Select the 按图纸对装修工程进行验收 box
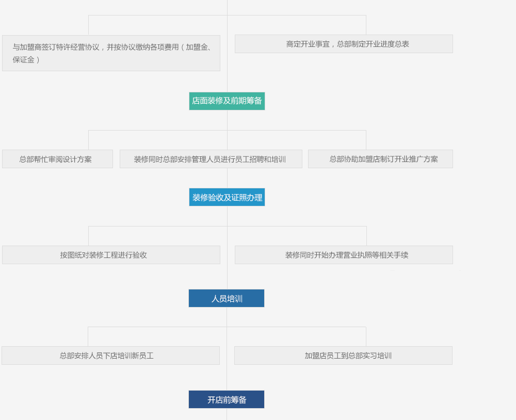The width and height of the screenshot is (516, 420). (x=111, y=255)
